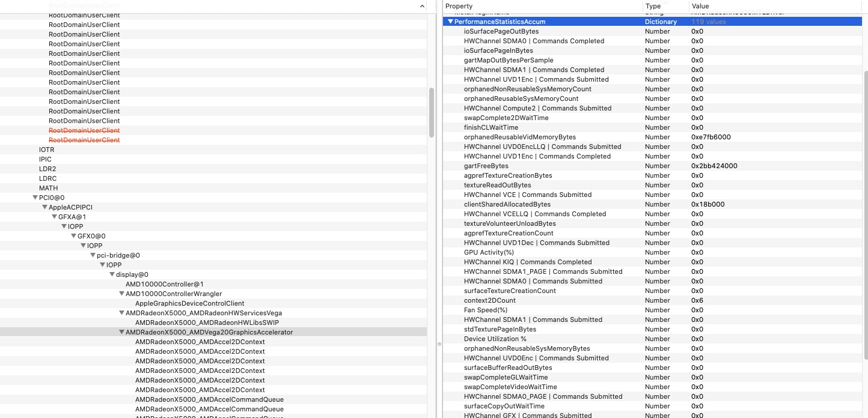Select the Device Utilization % property

click(495, 339)
